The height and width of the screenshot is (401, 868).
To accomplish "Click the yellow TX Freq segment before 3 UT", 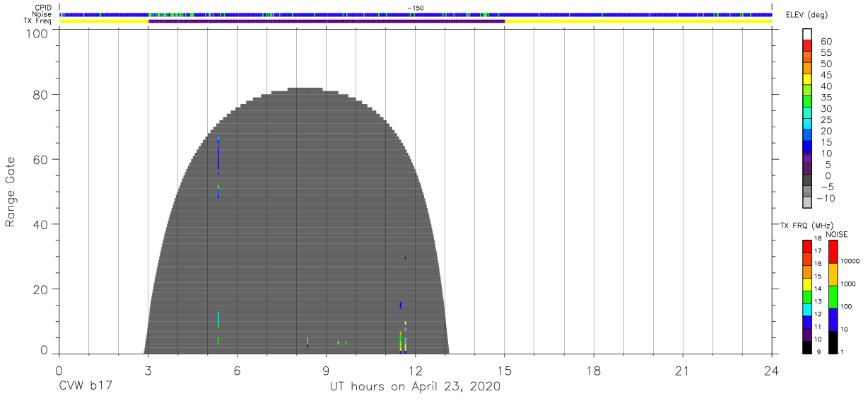I will (x=104, y=21).
